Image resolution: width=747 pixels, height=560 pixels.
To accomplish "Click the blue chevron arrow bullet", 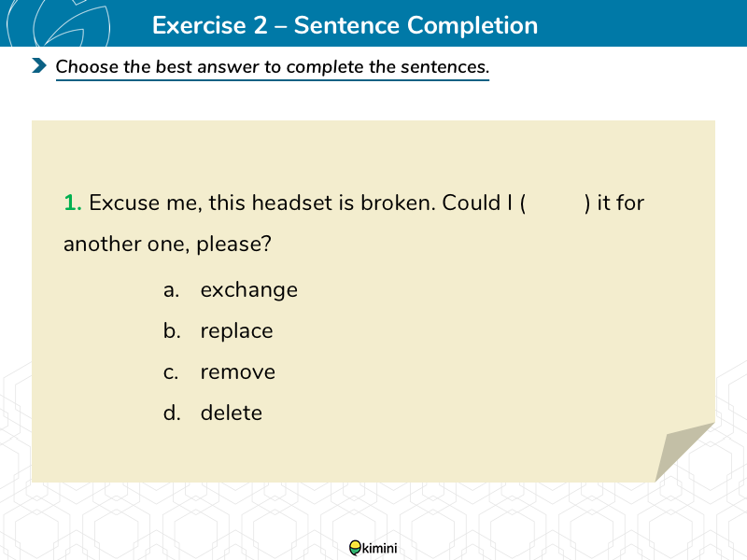I will tap(39, 65).
